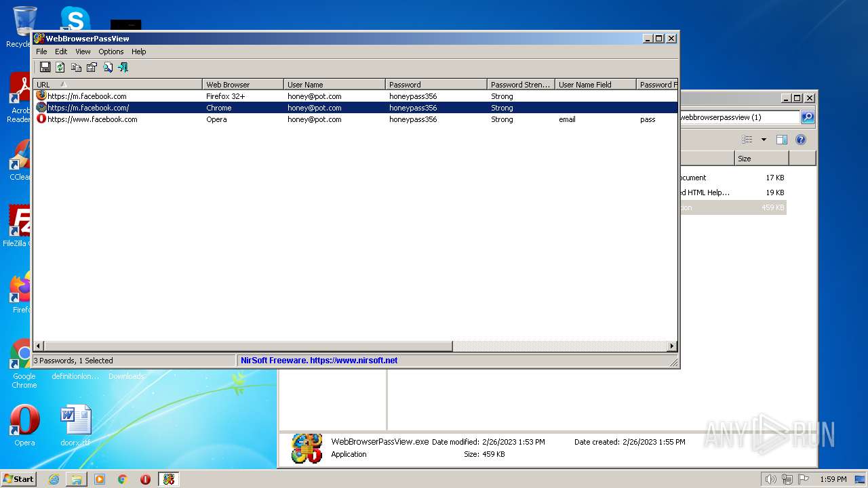Click Firefox icon in first password row
868x488 pixels.
(x=41, y=96)
